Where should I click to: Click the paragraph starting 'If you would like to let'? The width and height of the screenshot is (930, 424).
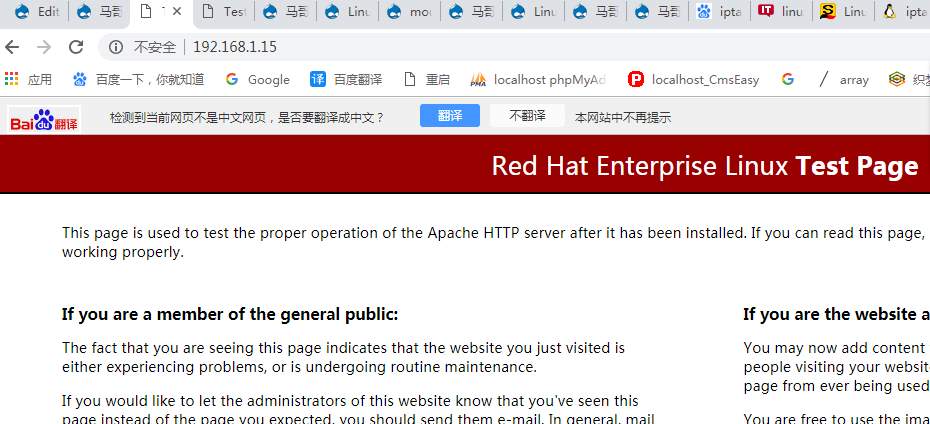coord(358,410)
